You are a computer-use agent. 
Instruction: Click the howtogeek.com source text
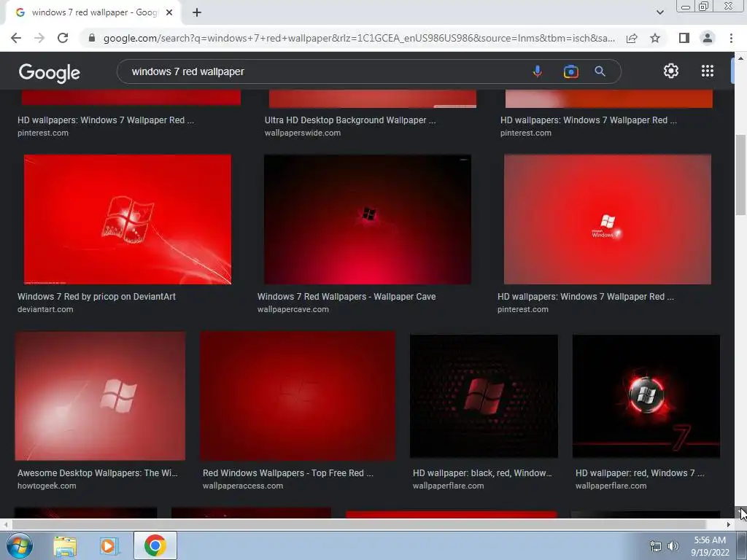pos(47,486)
